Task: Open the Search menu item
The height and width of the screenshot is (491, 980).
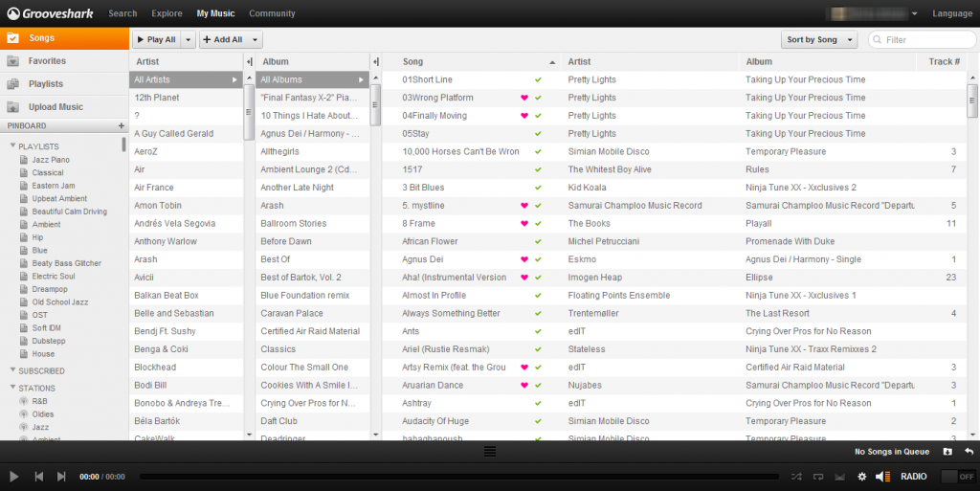Action: (x=122, y=13)
